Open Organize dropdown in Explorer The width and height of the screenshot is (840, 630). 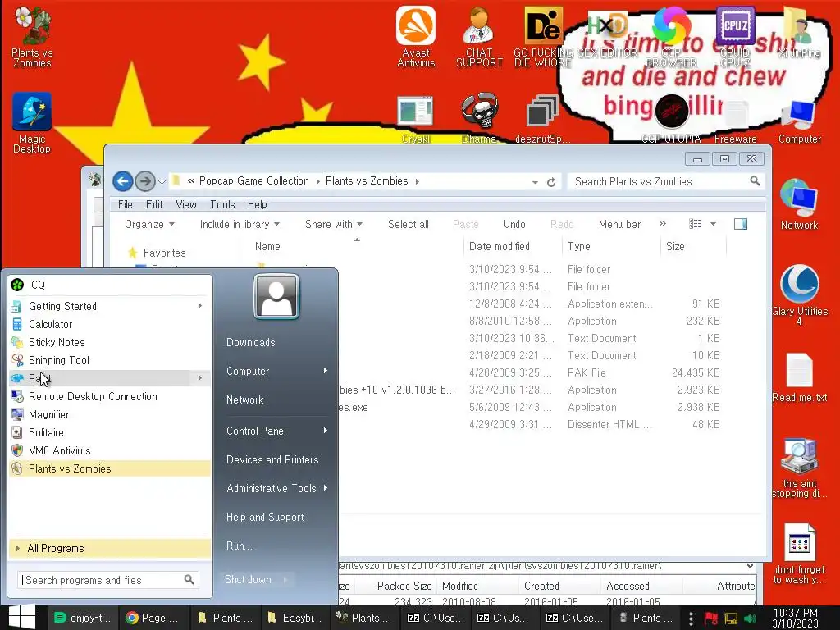coord(149,225)
